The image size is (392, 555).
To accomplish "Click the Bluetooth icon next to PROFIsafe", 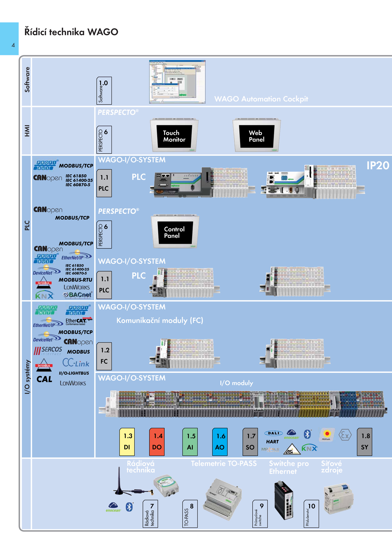I will [307, 434].
